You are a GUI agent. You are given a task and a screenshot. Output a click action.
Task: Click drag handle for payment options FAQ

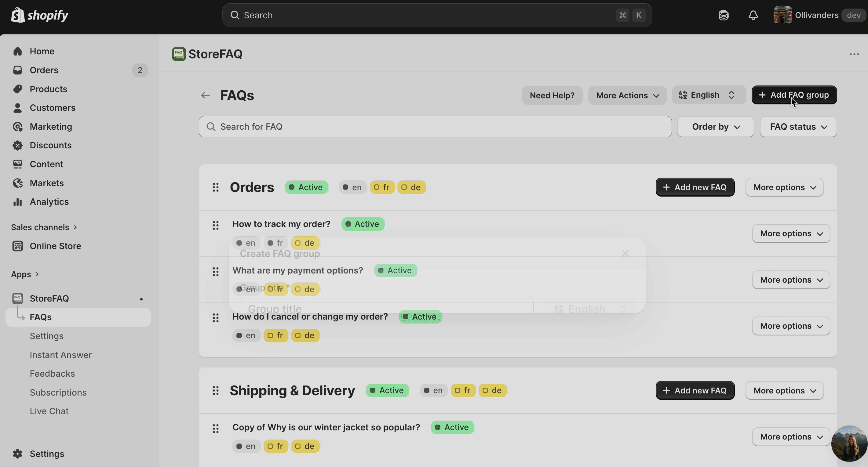[216, 272]
